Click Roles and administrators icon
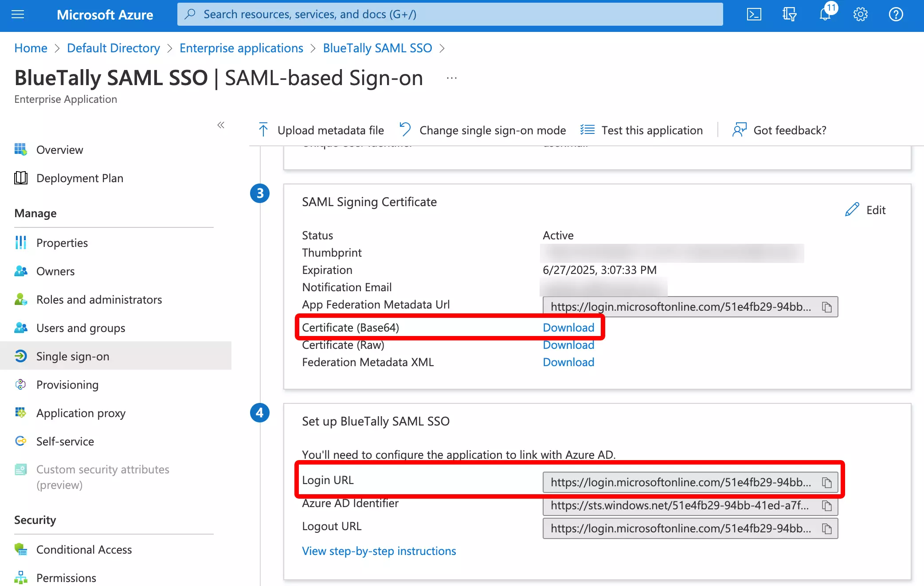The image size is (924, 586). point(21,300)
